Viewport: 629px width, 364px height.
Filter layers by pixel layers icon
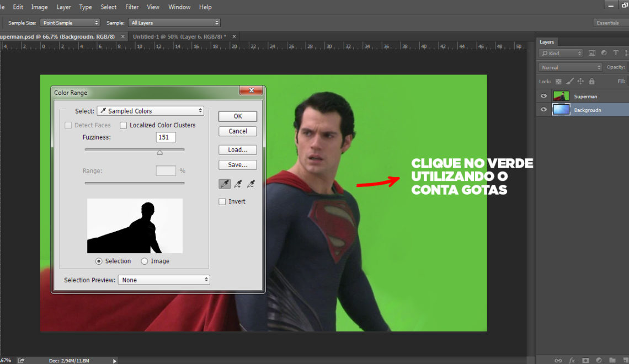pyautogui.click(x=591, y=53)
